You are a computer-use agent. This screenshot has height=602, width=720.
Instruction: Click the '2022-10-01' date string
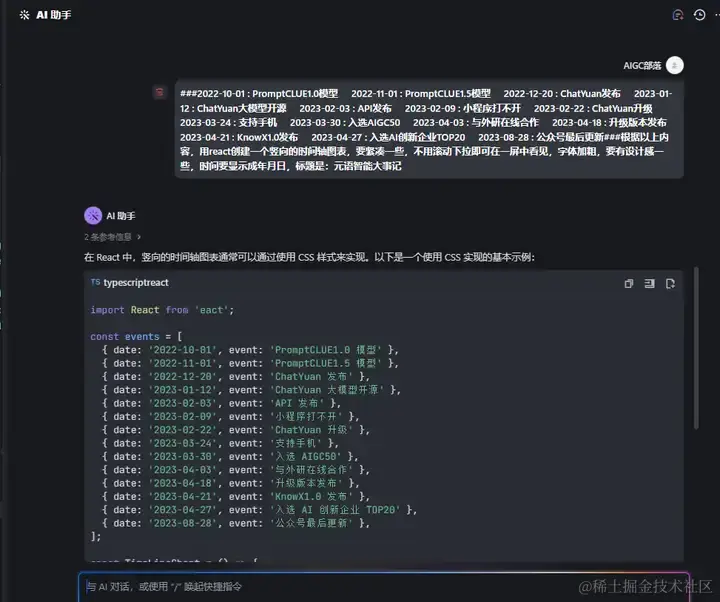click(182, 350)
